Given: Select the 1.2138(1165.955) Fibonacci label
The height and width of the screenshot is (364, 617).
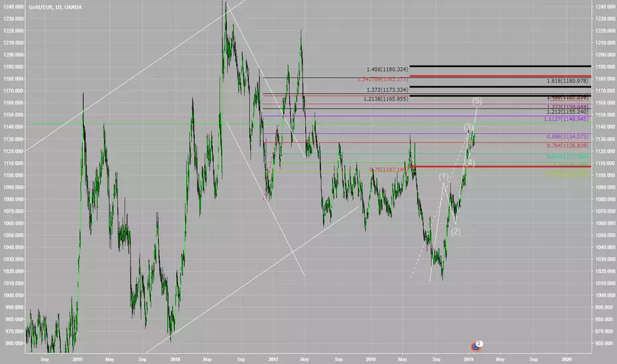Looking at the screenshot, I should coord(385,99).
